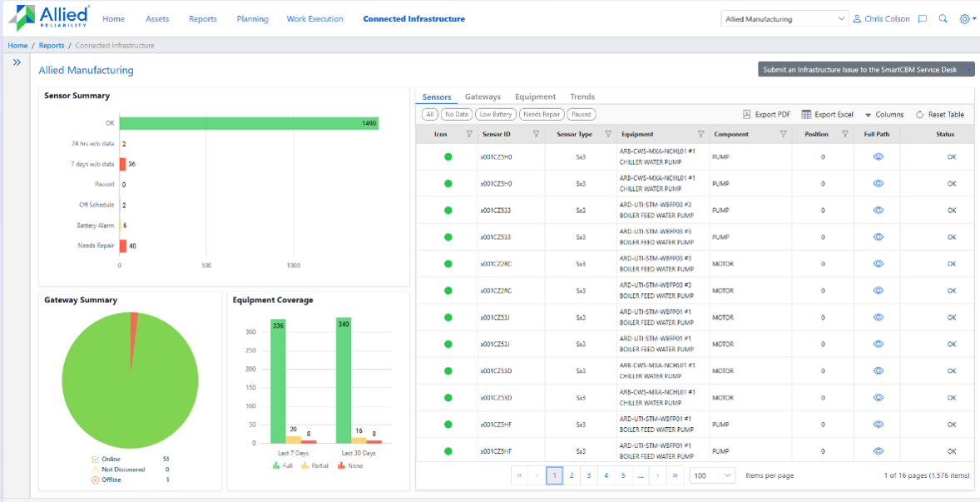Open the settings gear menu
Image resolution: width=980 pixels, height=502 pixels.
click(967, 19)
